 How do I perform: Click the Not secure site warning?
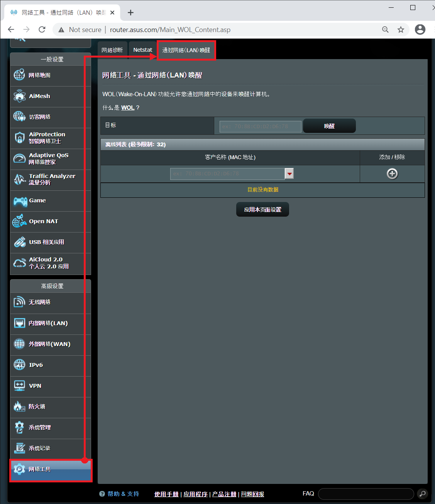(80, 30)
